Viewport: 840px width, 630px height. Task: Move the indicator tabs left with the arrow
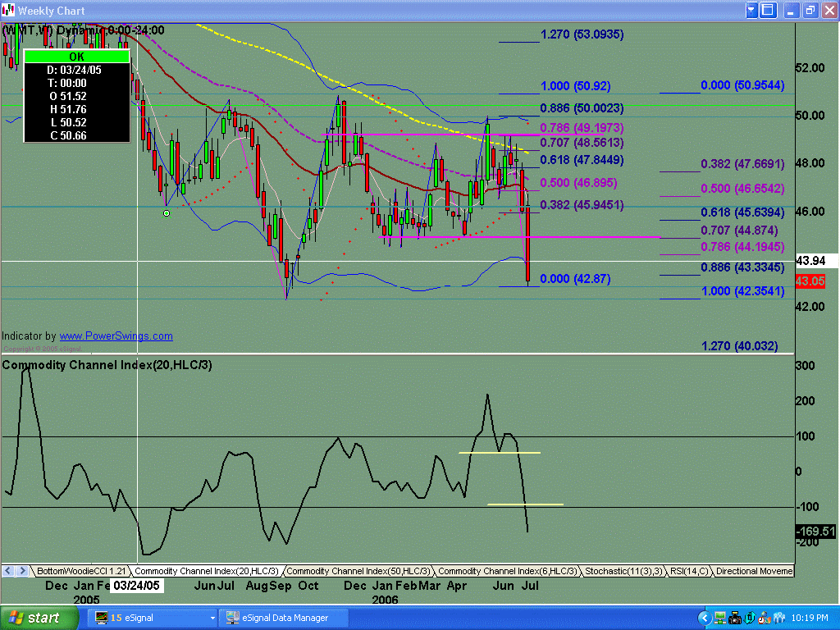(8, 571)
